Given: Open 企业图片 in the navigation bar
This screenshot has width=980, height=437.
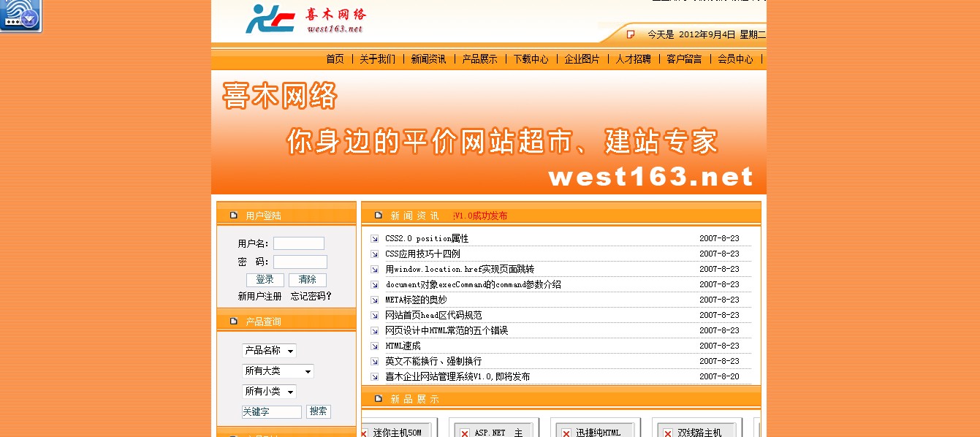Looking at the screenshot, I should point(582,59).
